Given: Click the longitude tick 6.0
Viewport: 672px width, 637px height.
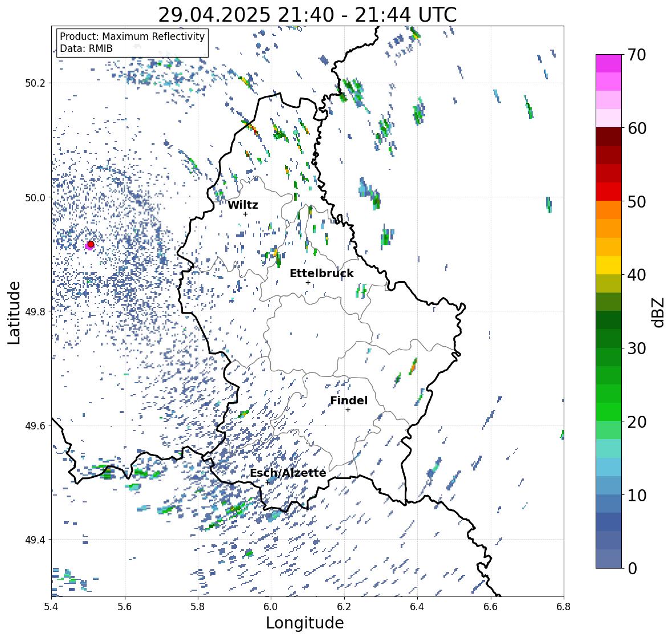Looking at the screenshot, I should [x=271, y=606].
